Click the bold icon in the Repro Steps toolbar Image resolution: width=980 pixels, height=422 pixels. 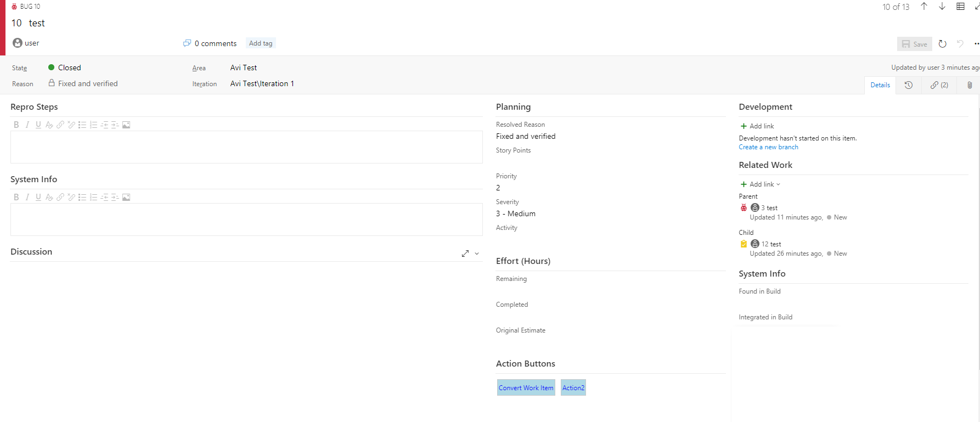point(16,125)
